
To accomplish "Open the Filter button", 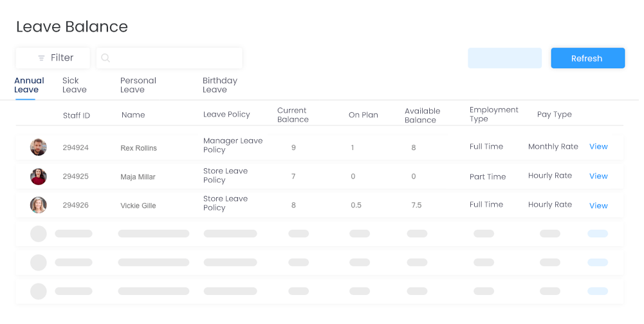I will coord(53,58).
